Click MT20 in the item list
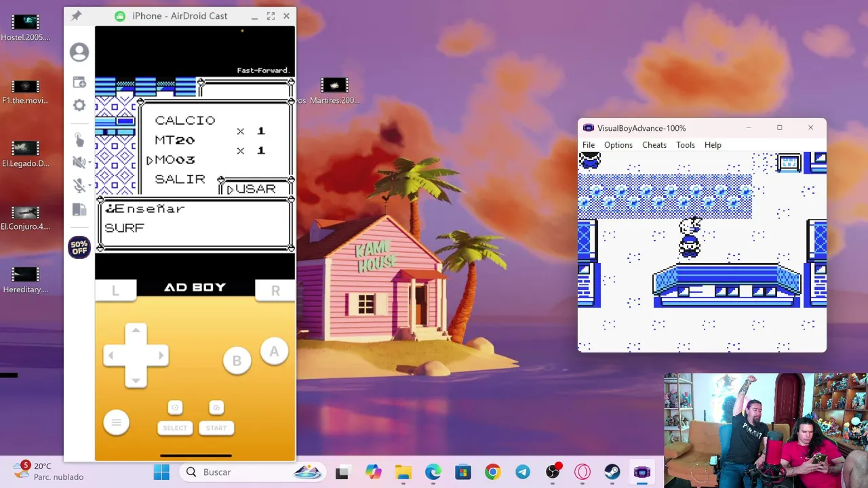Image resolution: width=868 pixels, height=488 pixels. 174,140
